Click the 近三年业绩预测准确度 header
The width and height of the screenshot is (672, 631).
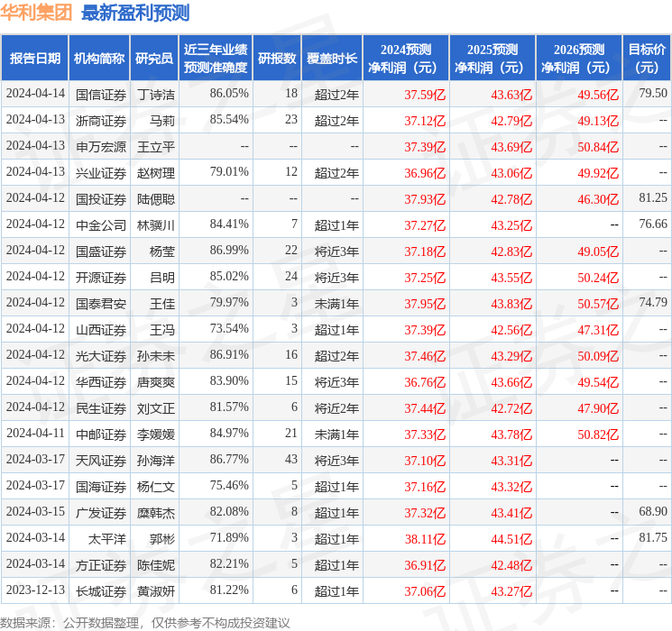pyautogui.click(x=216, y=59)
